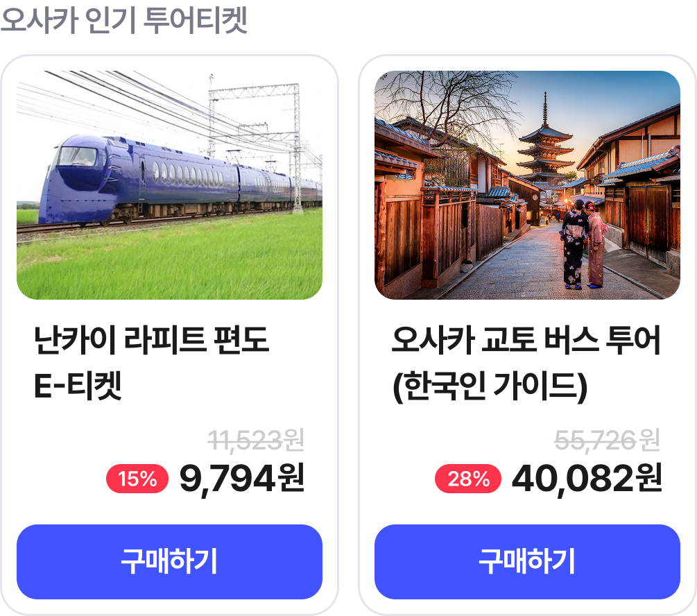The height and width of the screenshot is (616, 697).
Task: Click the Kyoto street photo
Action: coord(527,185)
